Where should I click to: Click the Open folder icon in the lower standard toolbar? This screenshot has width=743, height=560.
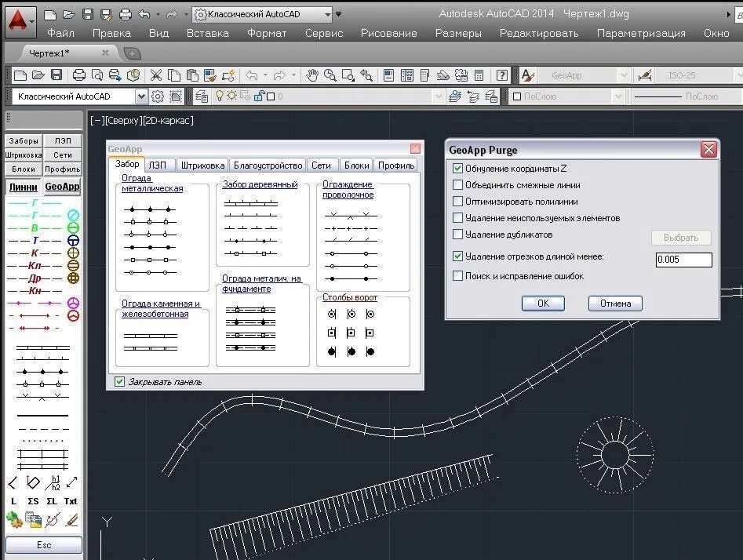38,75
